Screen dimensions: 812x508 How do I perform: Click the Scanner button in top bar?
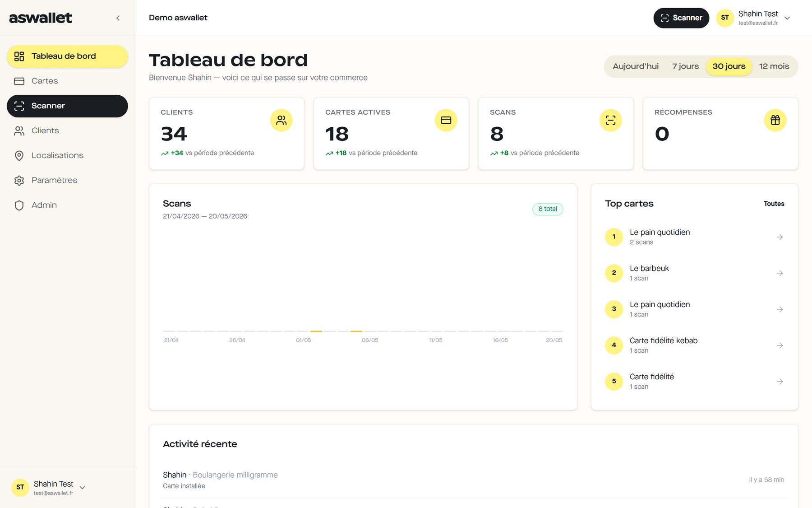(x=681, y=18)
